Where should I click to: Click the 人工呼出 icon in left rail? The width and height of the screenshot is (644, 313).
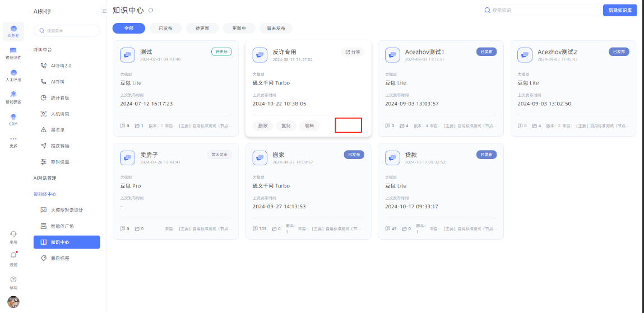tap(13, 75)
